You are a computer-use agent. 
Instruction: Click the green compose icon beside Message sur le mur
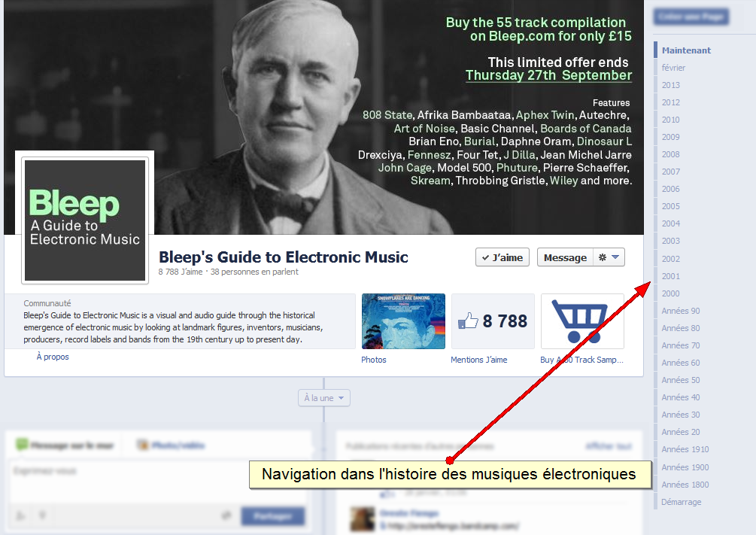tap(23, 445)
